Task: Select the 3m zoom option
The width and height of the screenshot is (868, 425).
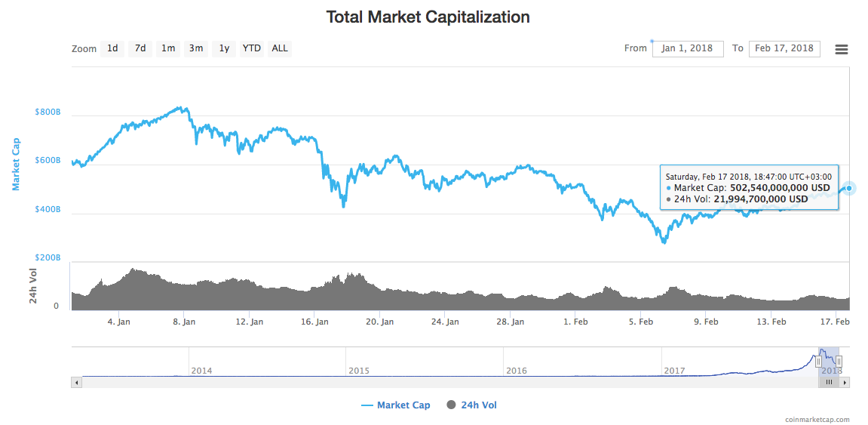Action: [196, 48]
